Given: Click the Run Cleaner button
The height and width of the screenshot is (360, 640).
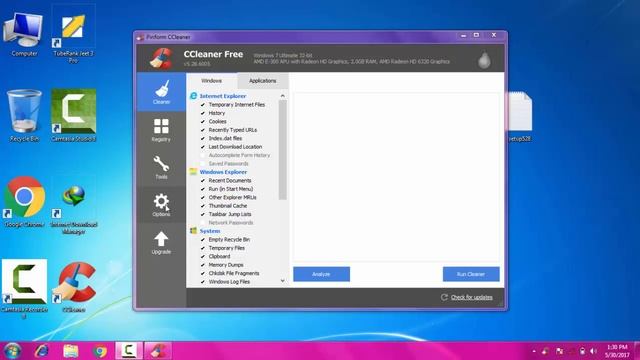Looking at the screenshot, I should click(x=471, y=274).
